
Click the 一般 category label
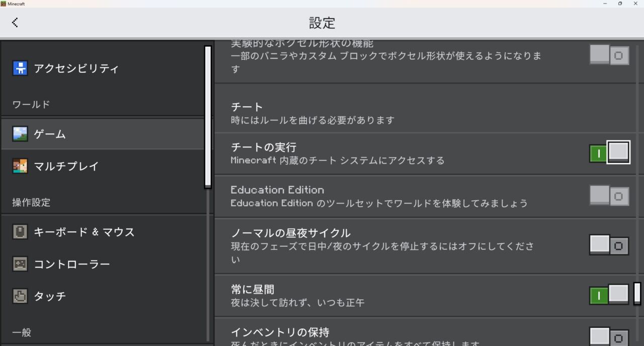pyautogui.click(x=22, y=332)
